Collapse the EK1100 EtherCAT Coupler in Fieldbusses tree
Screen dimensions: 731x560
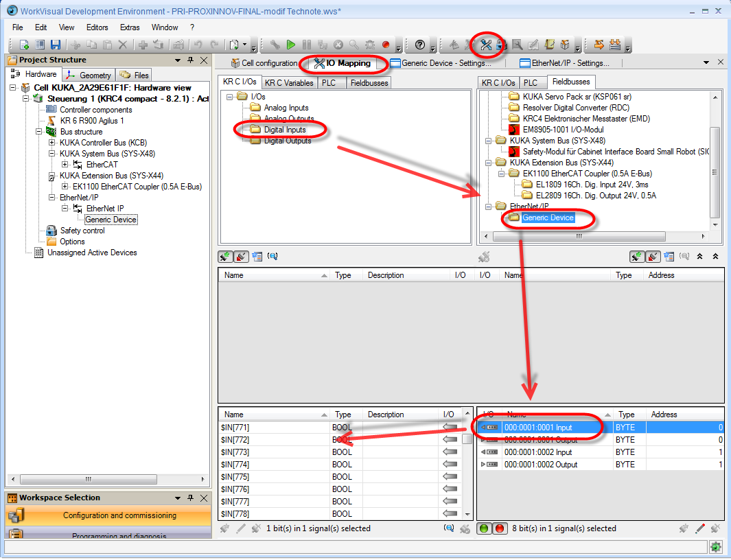[501, 174]
